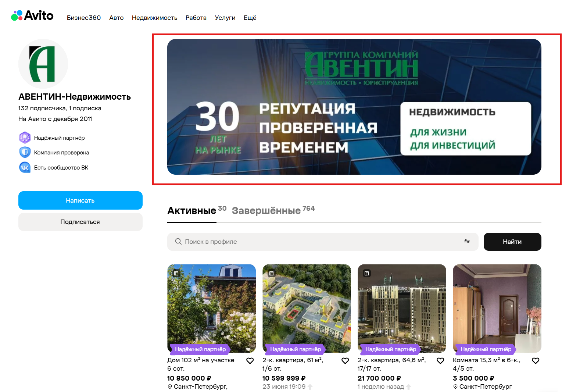Click the Подписаться button
Screen dimensions: 562x392
80,222
